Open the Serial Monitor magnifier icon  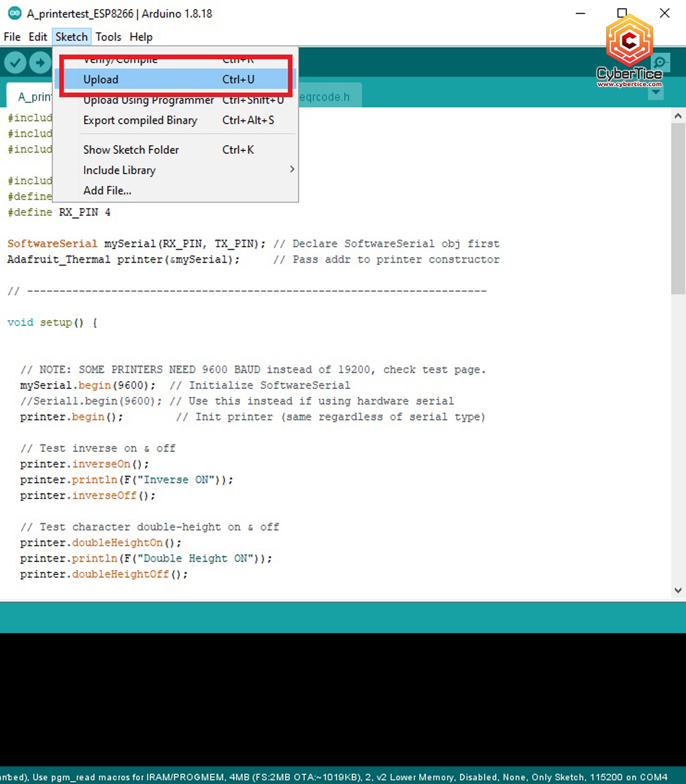[x=660, y=62]
